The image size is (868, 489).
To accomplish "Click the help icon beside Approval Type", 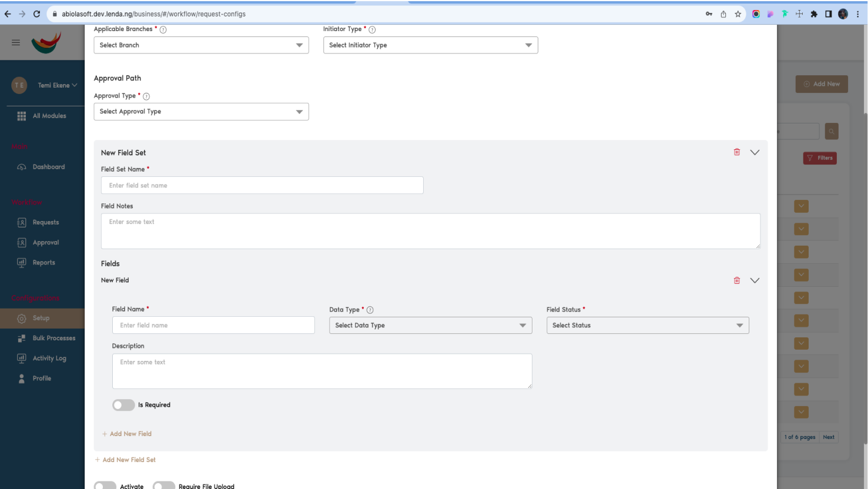I will click(x=146, y=96).
